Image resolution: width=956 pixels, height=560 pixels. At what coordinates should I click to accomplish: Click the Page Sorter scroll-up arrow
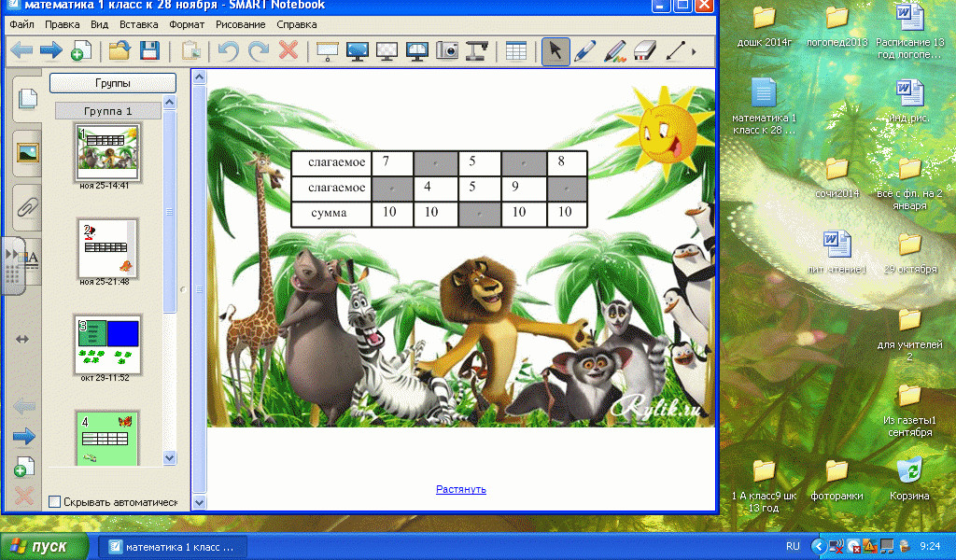(170, 102)
